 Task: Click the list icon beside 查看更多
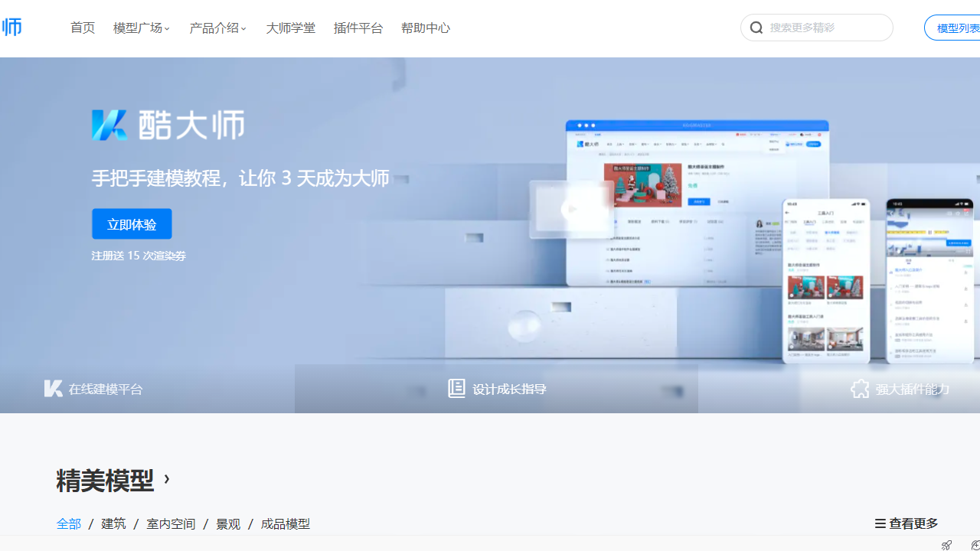pyautogui.click(x=879, y=523)
